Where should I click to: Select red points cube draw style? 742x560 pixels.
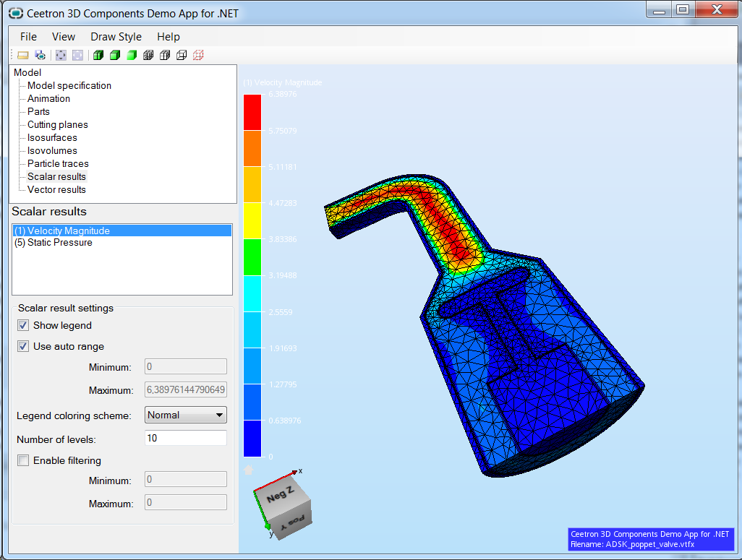pos(198,55)
